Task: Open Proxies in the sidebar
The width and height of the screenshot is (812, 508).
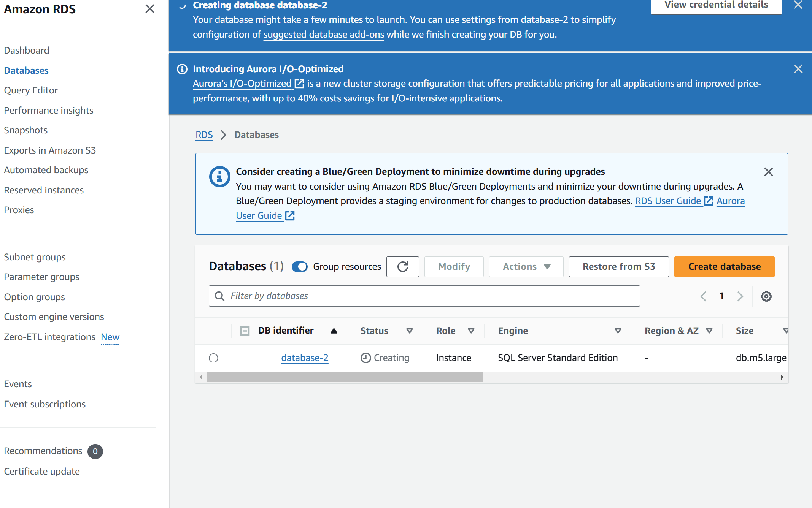Action: [19, 210]
